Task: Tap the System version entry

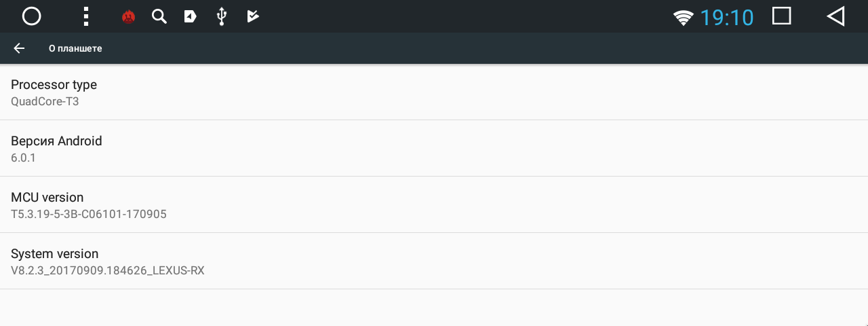Action: (x=434, y=261)
